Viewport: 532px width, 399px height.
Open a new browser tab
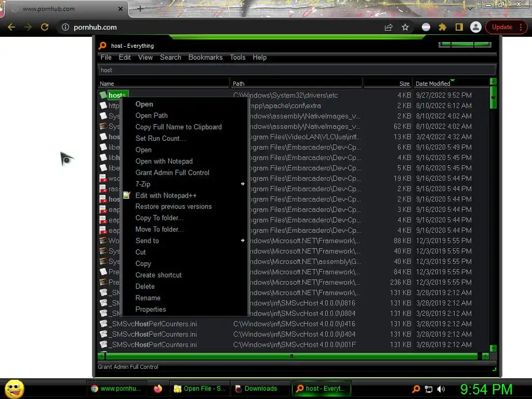(x=140, y=9)
